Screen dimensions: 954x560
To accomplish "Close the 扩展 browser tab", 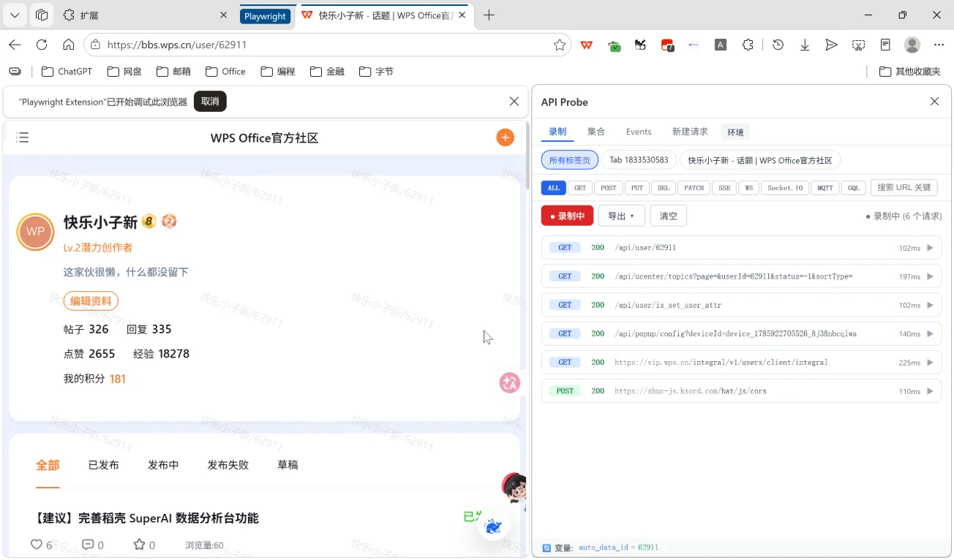I will click(x=223, y=15).
